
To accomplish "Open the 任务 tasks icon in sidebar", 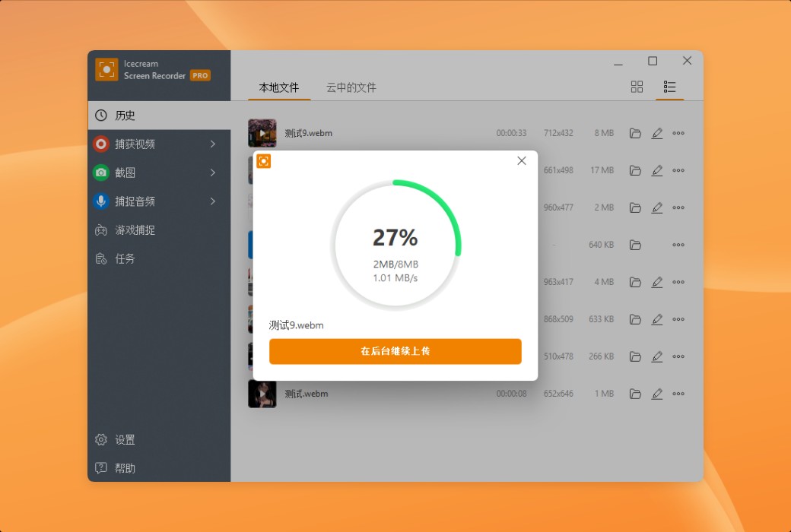I will [100, 258].
